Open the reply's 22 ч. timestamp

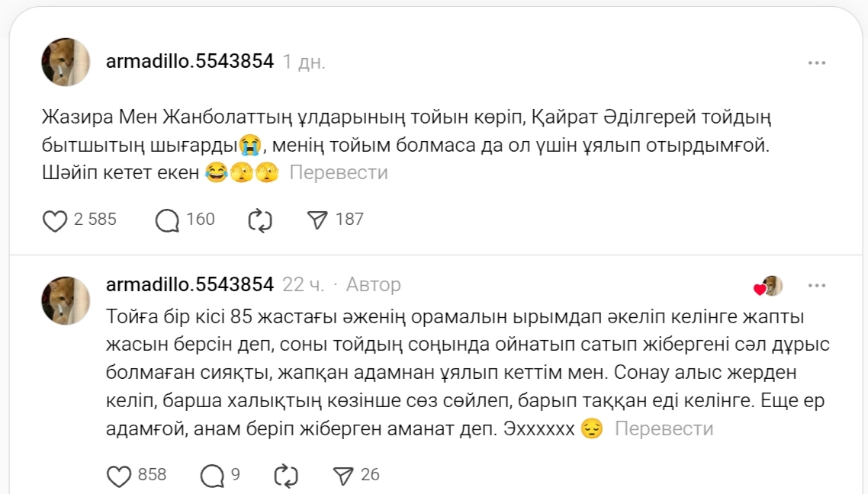[x=303, y=285]
